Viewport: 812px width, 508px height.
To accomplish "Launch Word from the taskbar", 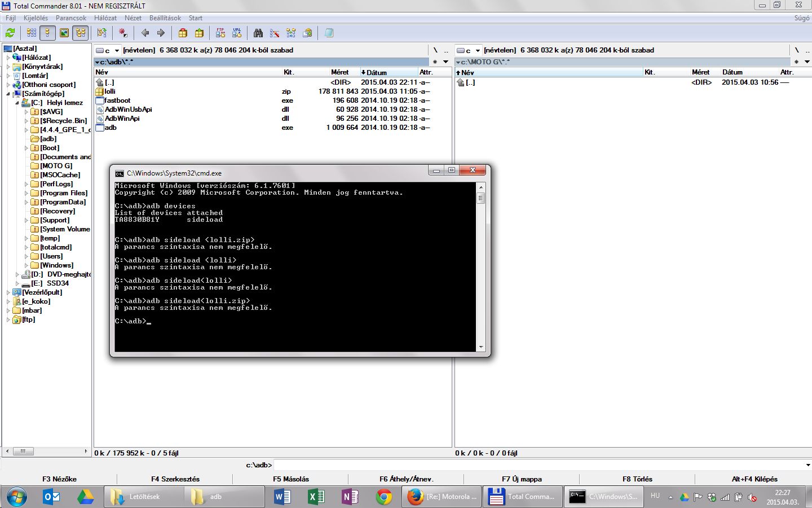I will coord(283,497).
